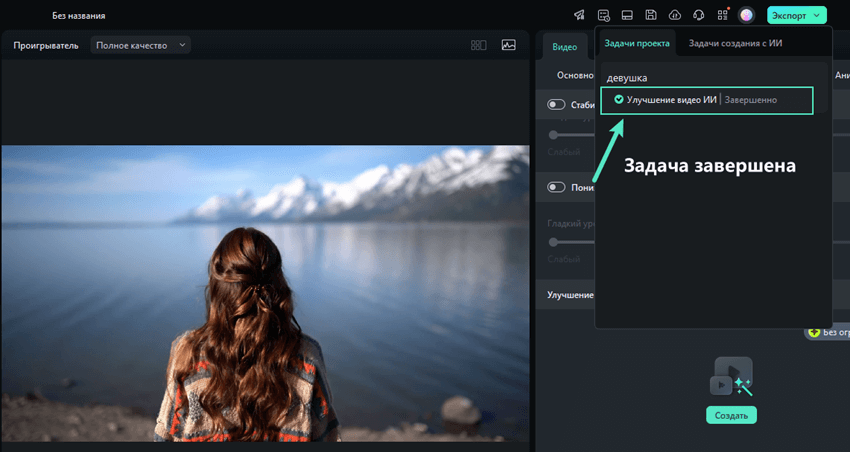Viewport: 850px width, 452px height.
Task: Open the task list icon in top bar
Action: [x=603, y=15]
